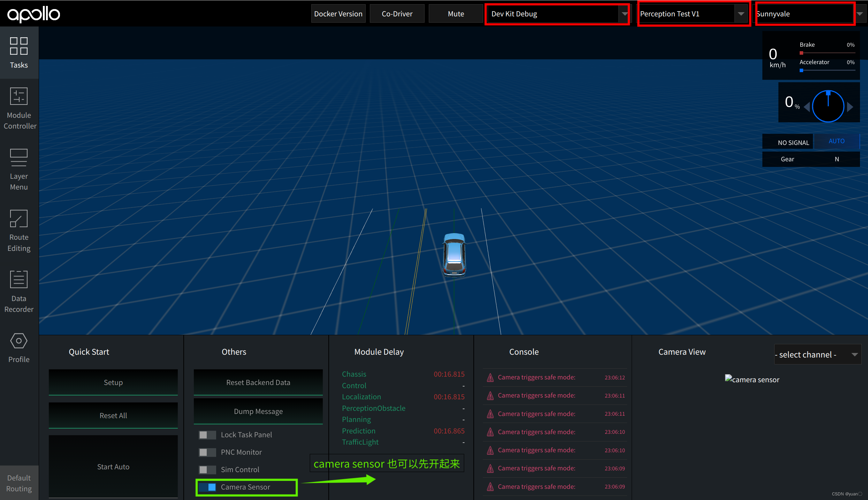
Task: Toggle the Sim Control checkbox
Action: point(207,470)
